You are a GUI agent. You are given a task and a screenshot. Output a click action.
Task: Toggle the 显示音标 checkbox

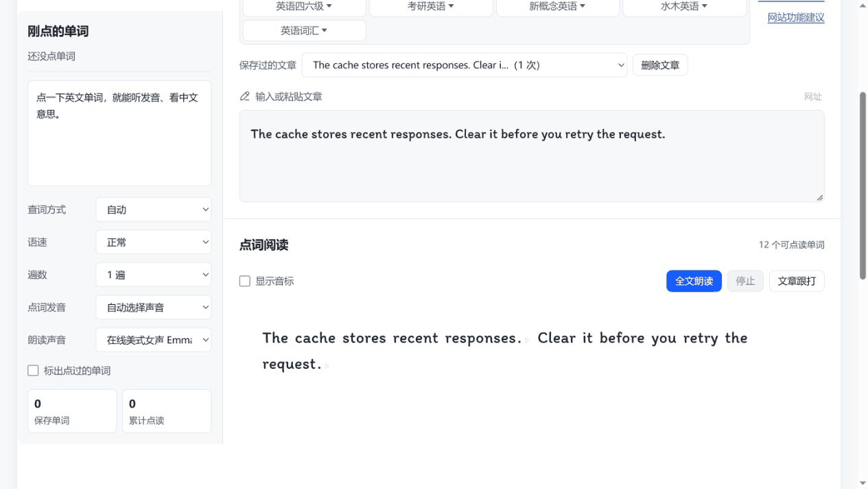click(244, 281)
